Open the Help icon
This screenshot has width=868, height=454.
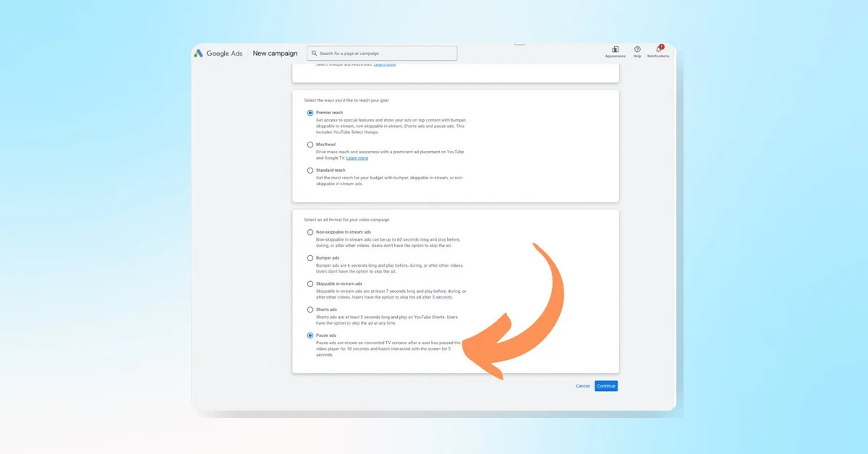coord(637,50)
